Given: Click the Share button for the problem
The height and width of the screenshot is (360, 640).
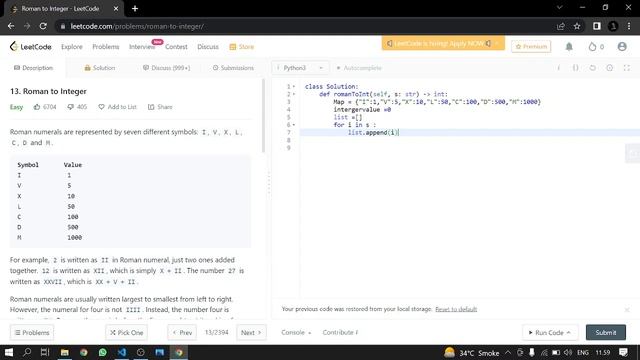Looking at the screenshot, I should click(160, 107).
